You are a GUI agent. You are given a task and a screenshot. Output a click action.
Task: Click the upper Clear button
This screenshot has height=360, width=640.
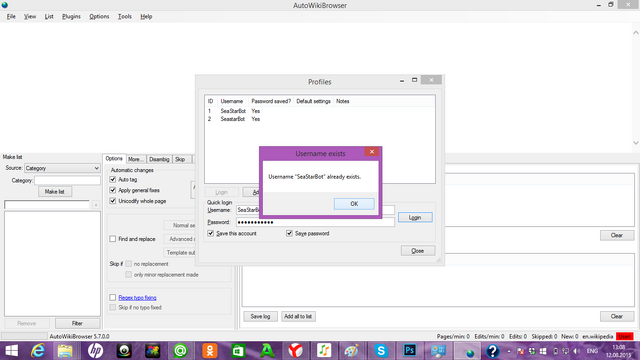pyautogui.click(x=617, y=236)
